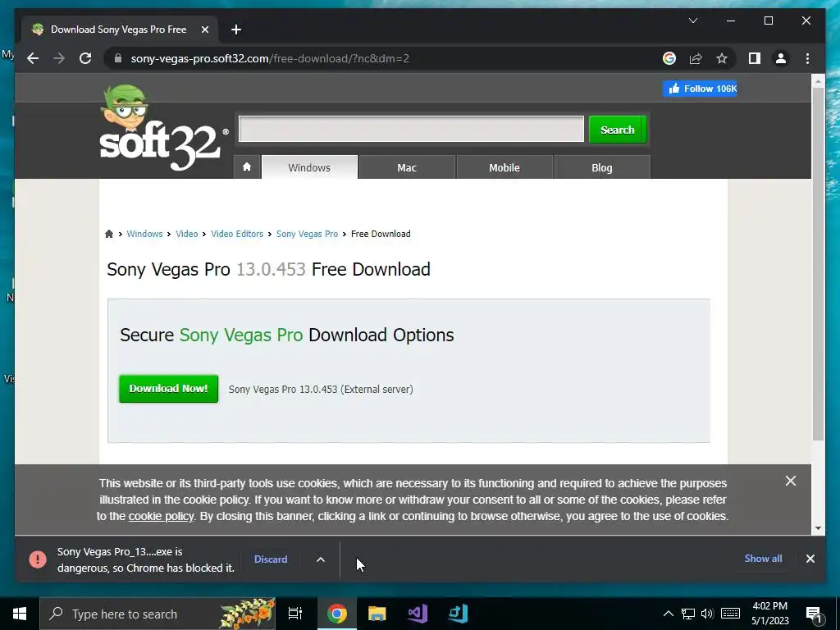Viewport: 840px width, 630px height.
Task: Click the blocked download warning icon
Action: [x=38, y=559]
